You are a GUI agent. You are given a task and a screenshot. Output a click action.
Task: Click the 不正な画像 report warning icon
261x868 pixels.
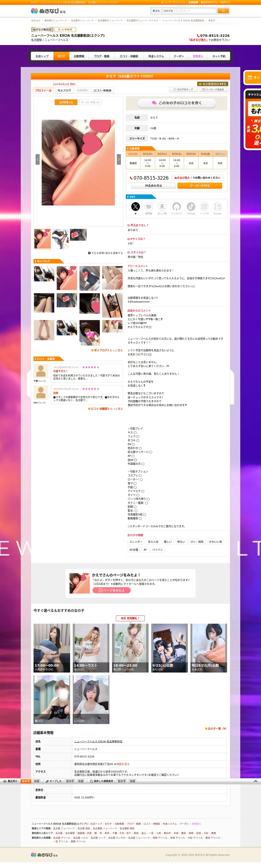[x=89, y=253]
